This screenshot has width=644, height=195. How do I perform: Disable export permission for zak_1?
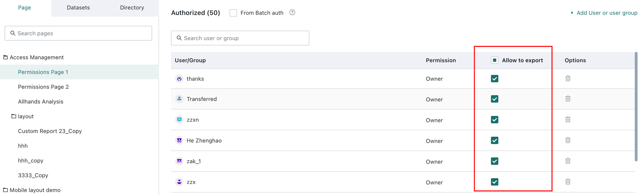(x=494, y=161)
